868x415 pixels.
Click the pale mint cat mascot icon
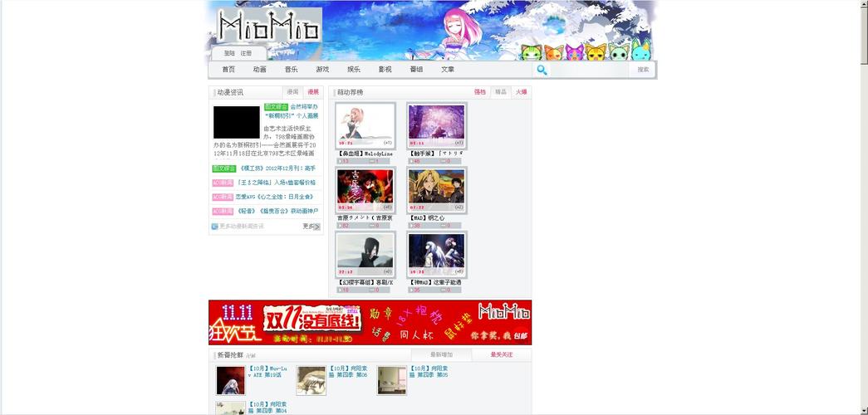tap(618, 52)
